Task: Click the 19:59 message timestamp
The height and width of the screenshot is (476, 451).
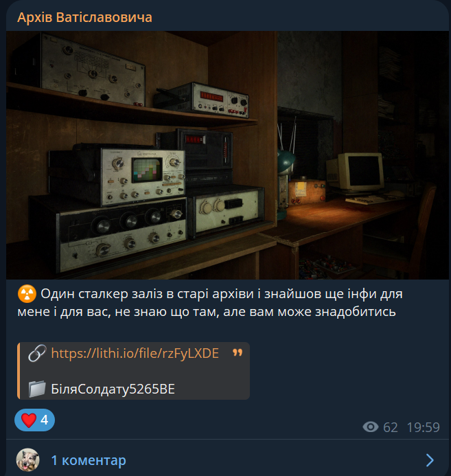Action: coord(423,427)
